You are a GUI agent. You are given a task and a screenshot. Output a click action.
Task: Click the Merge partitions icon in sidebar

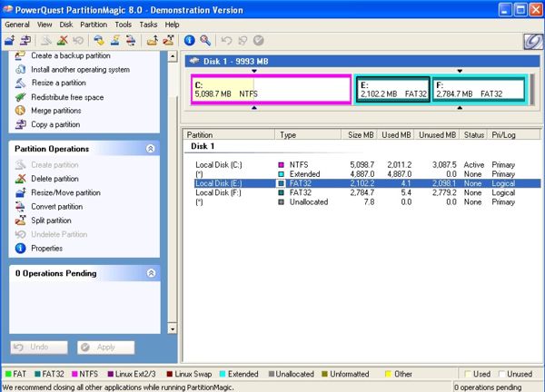[20, 111]
